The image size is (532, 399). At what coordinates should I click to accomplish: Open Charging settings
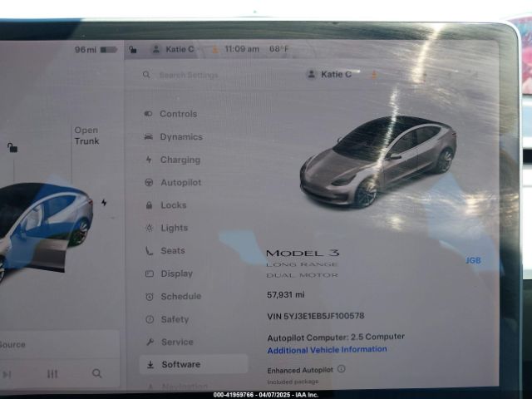[x=180, y=160]
